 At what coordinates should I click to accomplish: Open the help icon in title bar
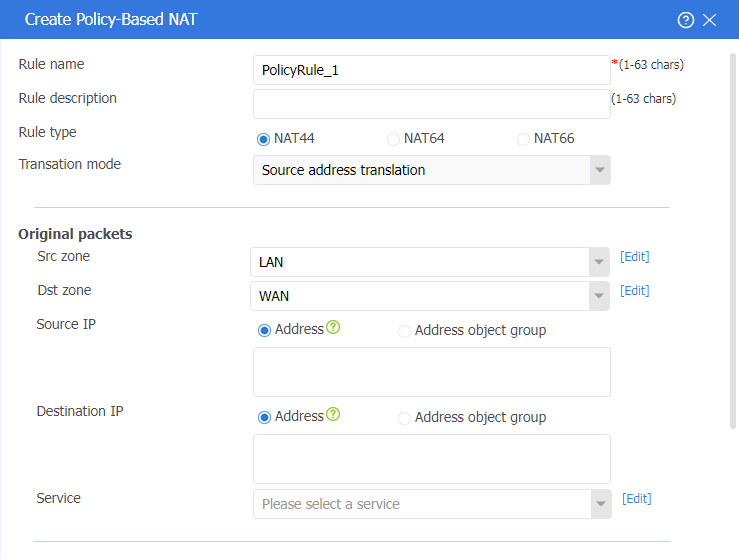(686, 20)
